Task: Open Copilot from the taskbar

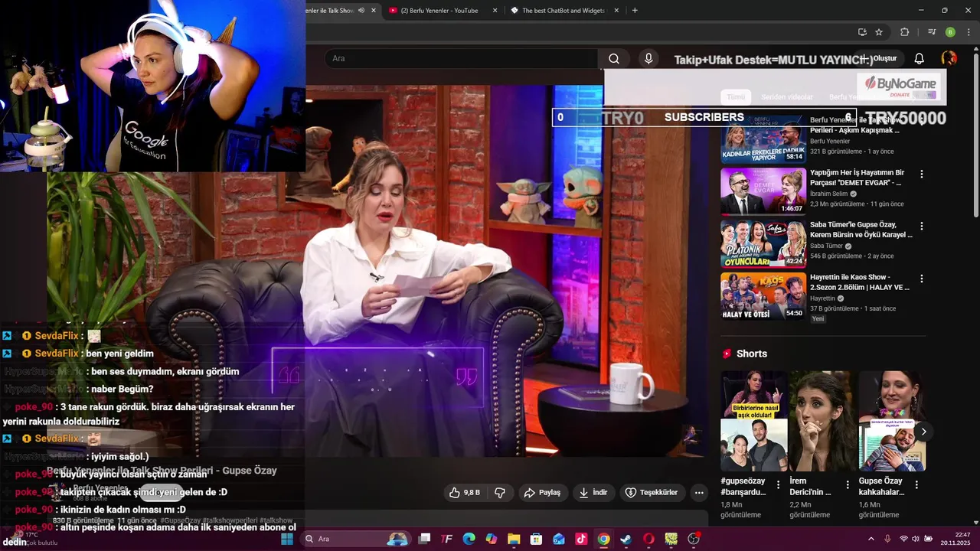Action: tap(492, 539)
